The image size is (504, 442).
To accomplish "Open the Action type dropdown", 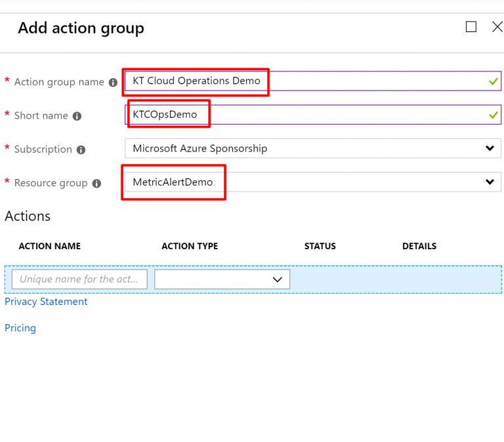I will (222, 279).
